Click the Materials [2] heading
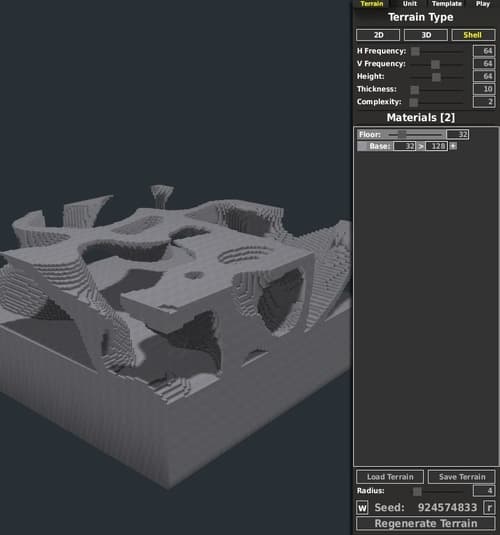The image size is (500, 535). [420, 118]
